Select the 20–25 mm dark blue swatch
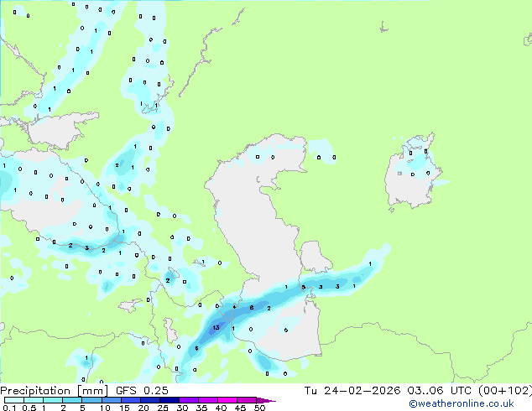The image size is (532, 411). tap(149, 400)
